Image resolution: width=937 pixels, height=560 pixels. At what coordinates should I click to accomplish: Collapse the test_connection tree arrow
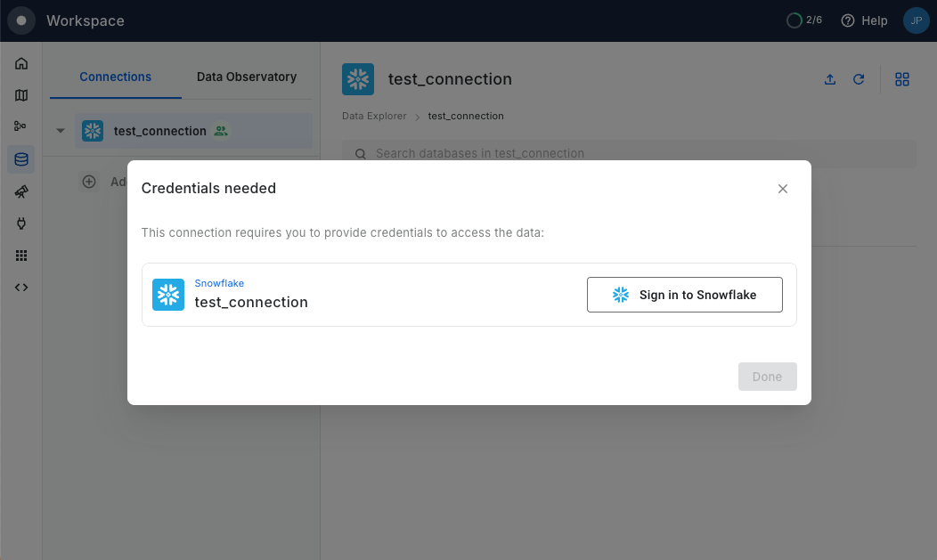coord(61,131)
